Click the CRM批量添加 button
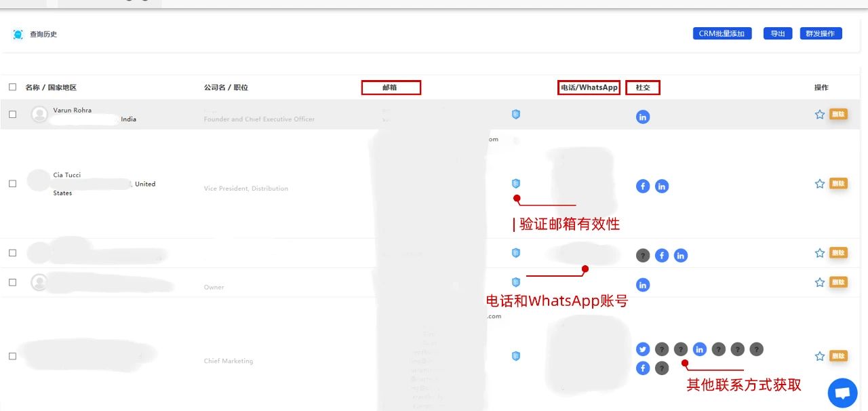 (x=722, y=34)
